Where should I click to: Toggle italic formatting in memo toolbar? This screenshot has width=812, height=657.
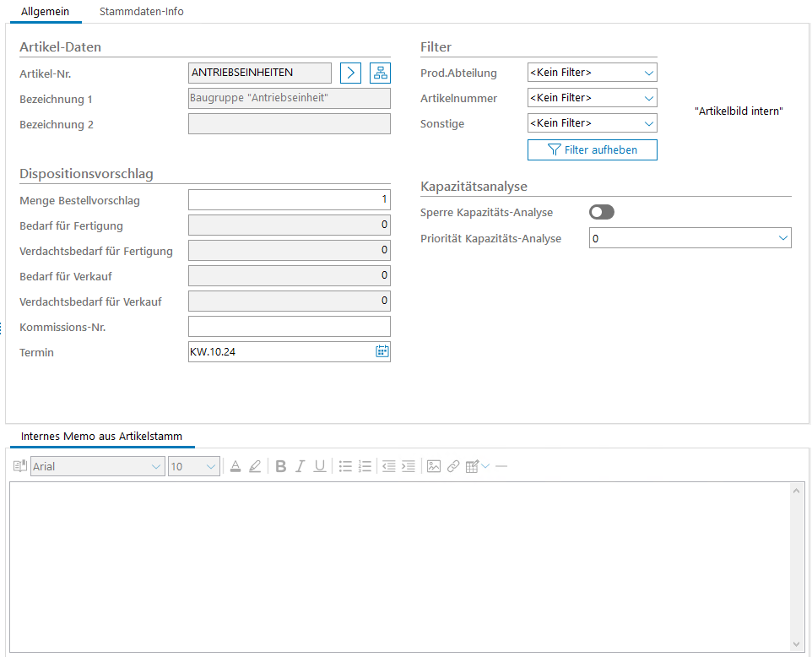300,466
